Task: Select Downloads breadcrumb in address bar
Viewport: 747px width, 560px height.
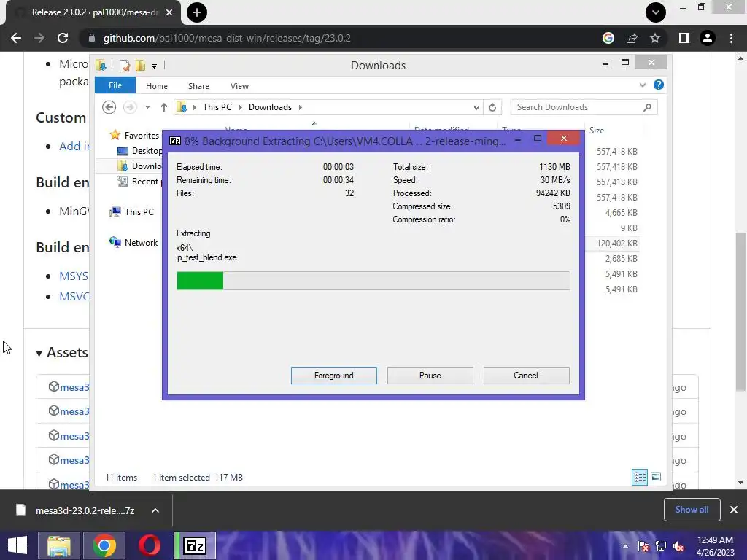Action: tap(270, 107)
